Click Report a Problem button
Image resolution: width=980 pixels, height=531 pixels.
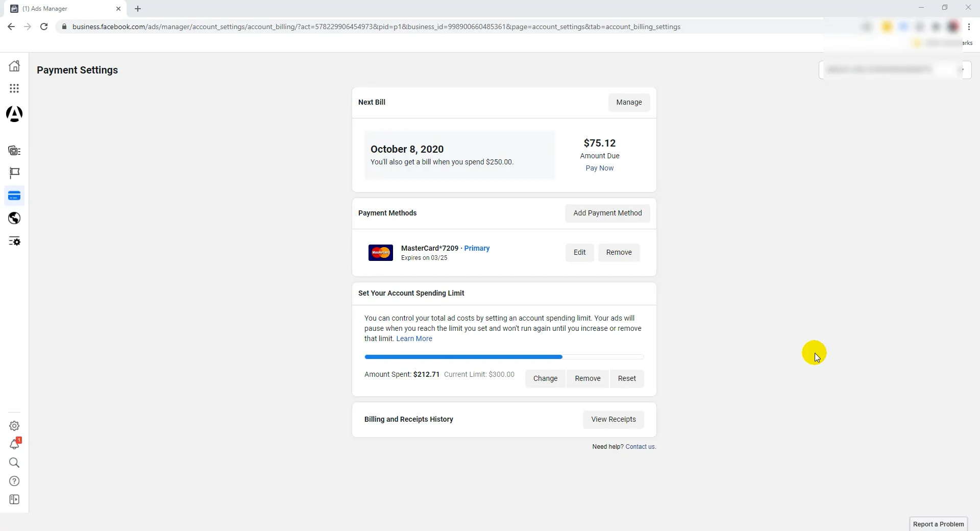(938, 524)
